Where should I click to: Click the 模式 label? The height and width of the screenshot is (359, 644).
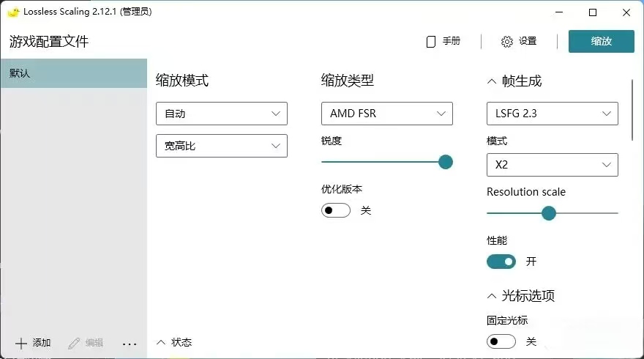click(497, 141)
